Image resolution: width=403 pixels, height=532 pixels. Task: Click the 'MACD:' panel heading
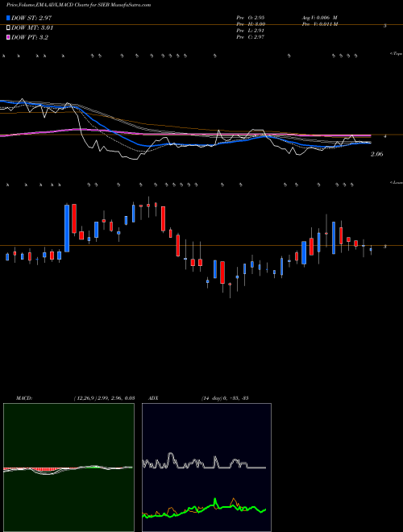point(24,397)
